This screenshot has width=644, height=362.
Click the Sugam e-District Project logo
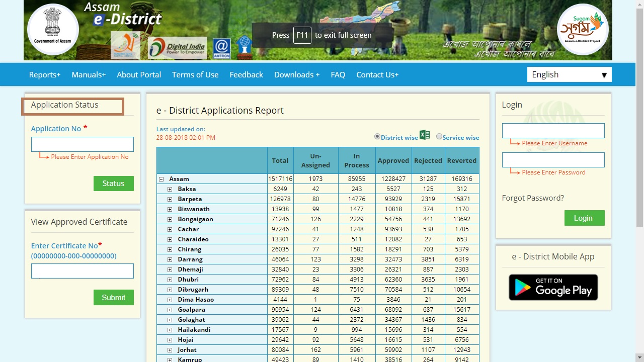pyautogui.click(x=583, y=29)
